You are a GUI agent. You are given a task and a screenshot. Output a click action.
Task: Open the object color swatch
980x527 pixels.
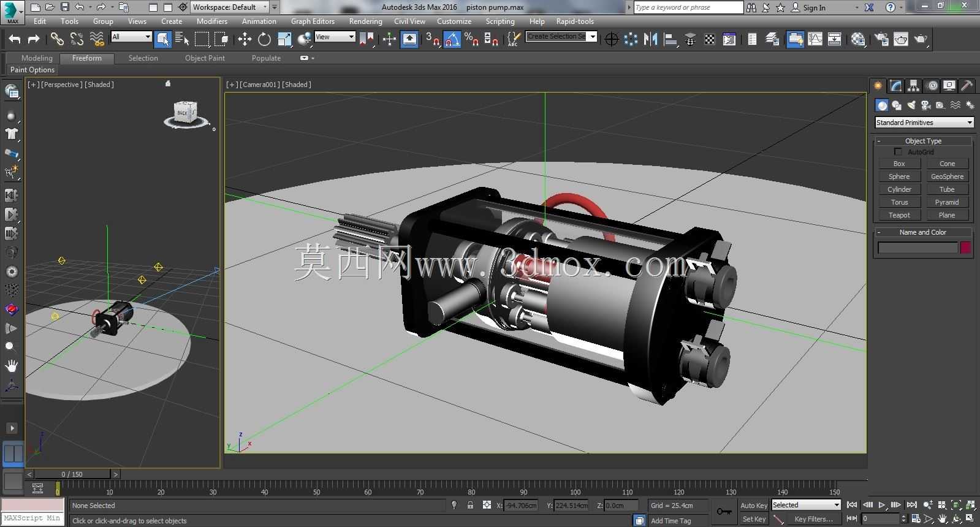pos(965,248)
